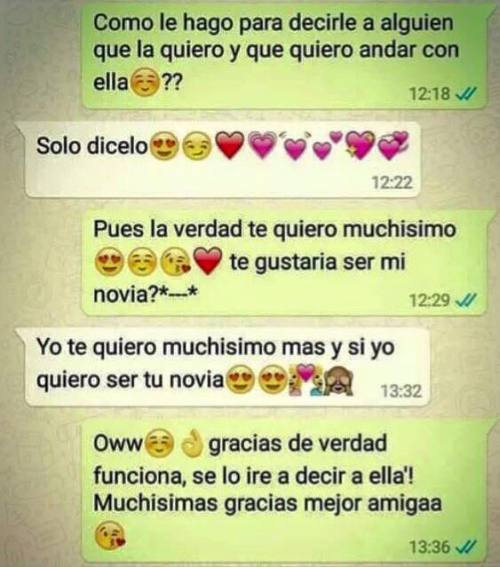Click the 13:32 timestamp

pyautogui.click(x=401, y=391)
